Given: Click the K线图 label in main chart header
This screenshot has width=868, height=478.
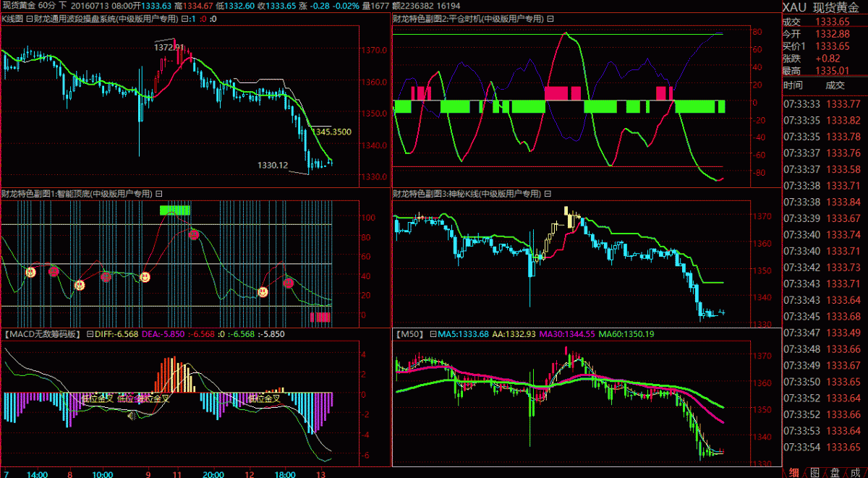Looking at the screenshot, I should click(12, 19).
